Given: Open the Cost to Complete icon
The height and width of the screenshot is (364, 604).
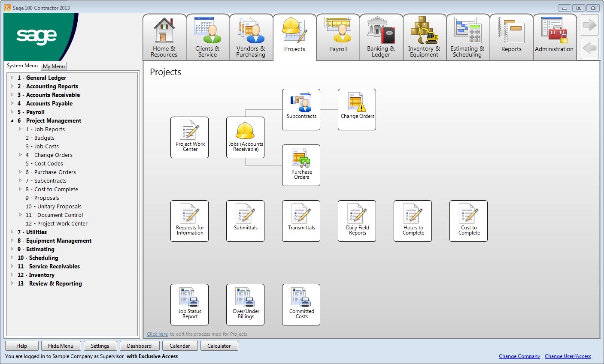Looking at the screenshot, I should 469,221.
